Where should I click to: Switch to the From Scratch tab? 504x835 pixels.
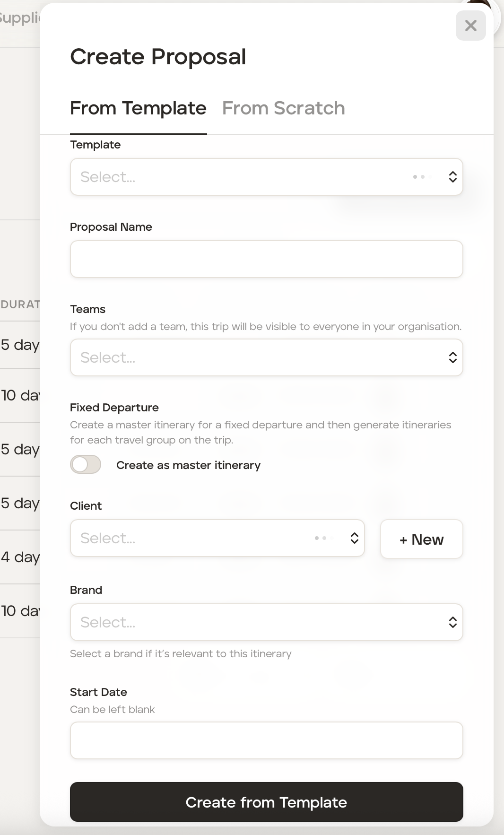coord(283,108)
